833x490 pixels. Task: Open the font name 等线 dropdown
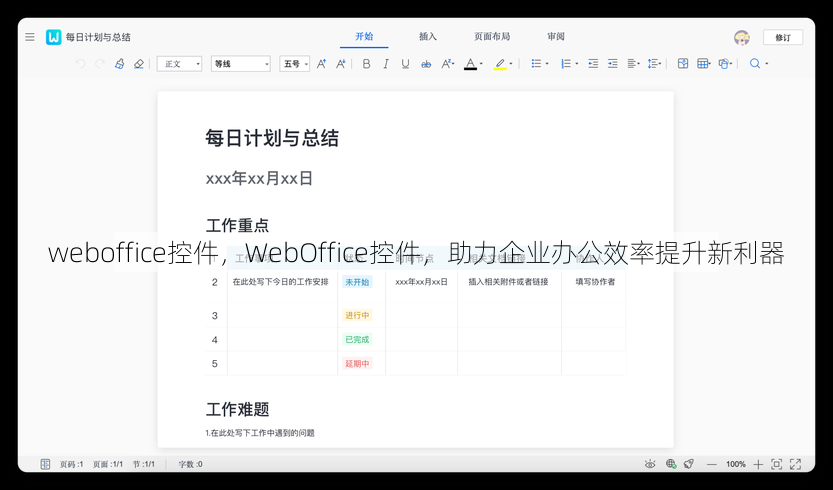241,64
